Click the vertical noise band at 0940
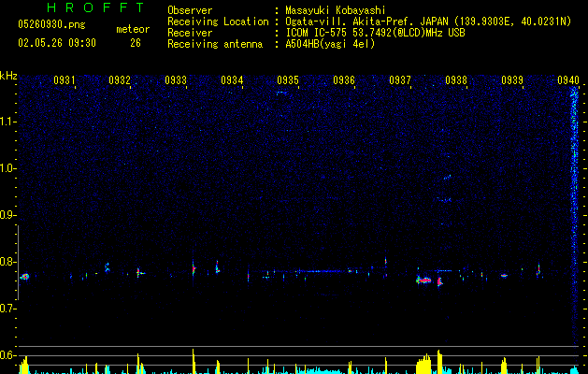The height and width of the screenshot is (374, 588). click(574, 216)
